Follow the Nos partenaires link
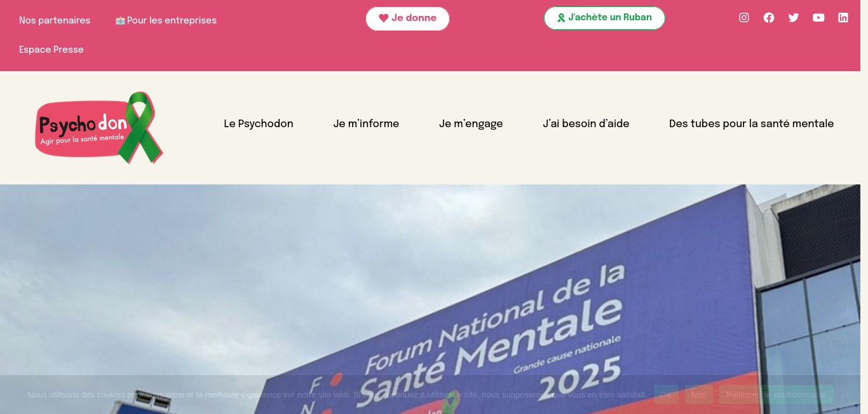The height and width of the screenshot is (414, 868). pyautogui.click(x=55, y=20)
